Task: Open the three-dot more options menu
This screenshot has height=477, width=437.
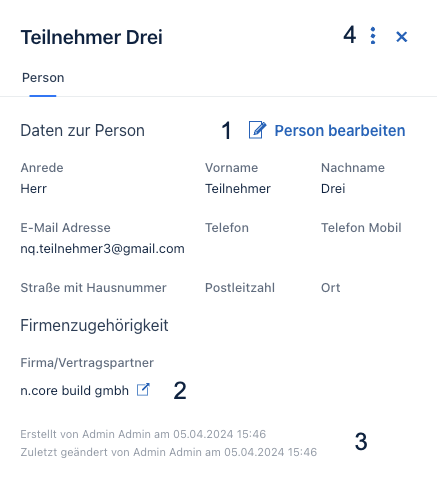Action: pyautogui.click(x=373, y=36)
